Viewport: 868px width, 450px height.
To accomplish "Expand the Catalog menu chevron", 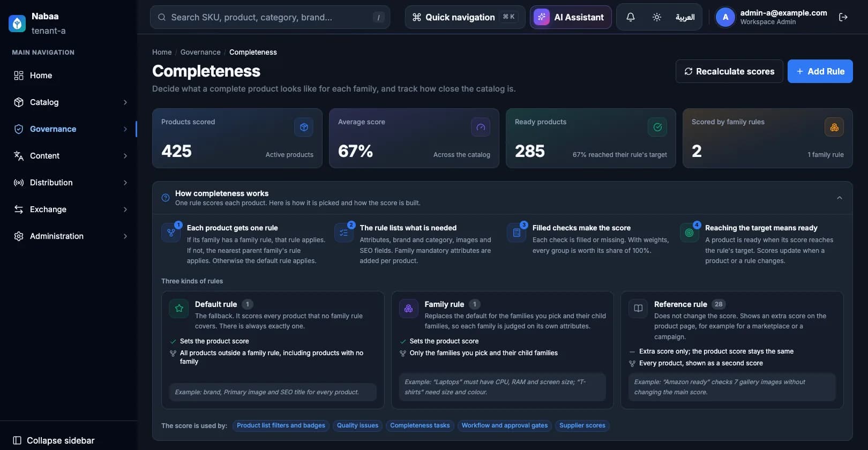I will tap(125, 102).
